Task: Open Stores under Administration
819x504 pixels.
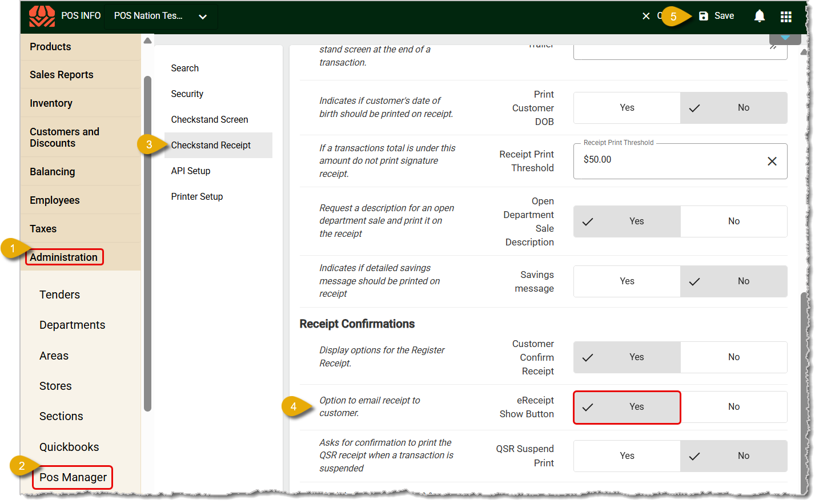Action: pos(55,386)
